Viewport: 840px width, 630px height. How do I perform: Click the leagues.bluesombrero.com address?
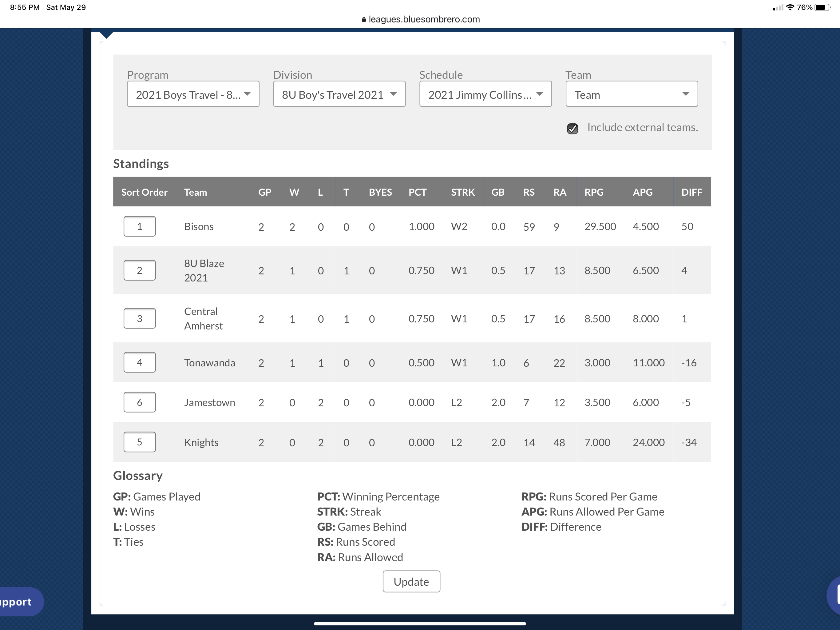tap(424, 19)
